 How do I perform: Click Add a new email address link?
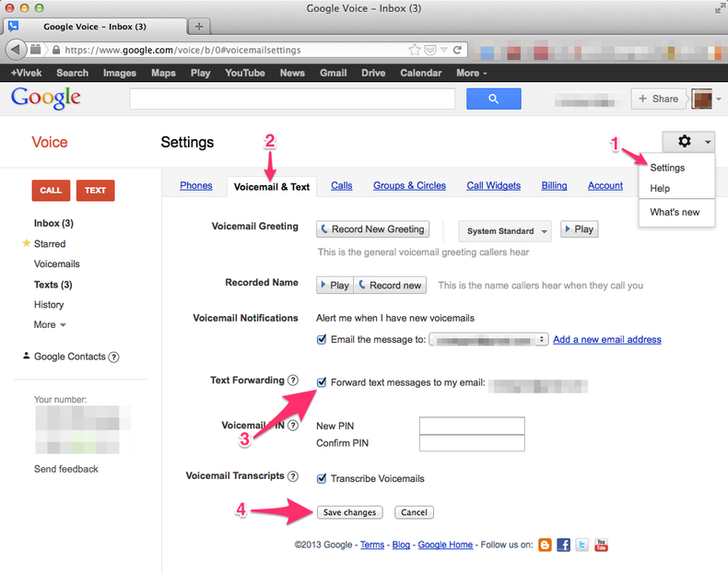(x=607, y=340)
